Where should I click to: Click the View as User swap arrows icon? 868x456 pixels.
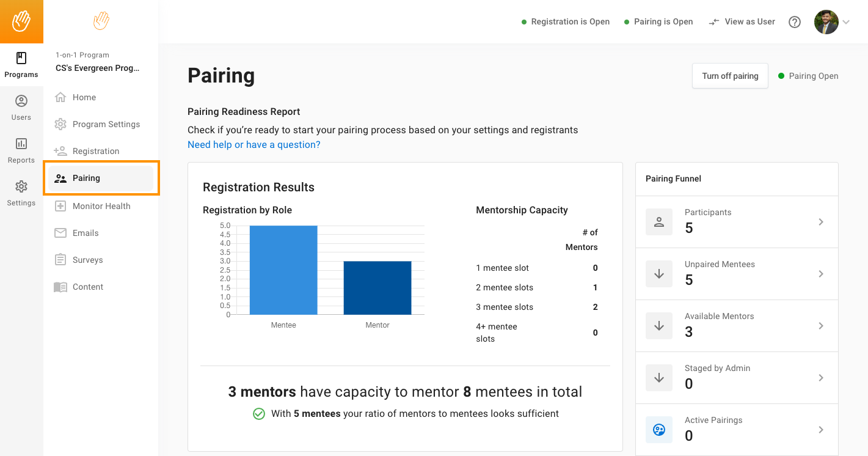pos(713,22)
